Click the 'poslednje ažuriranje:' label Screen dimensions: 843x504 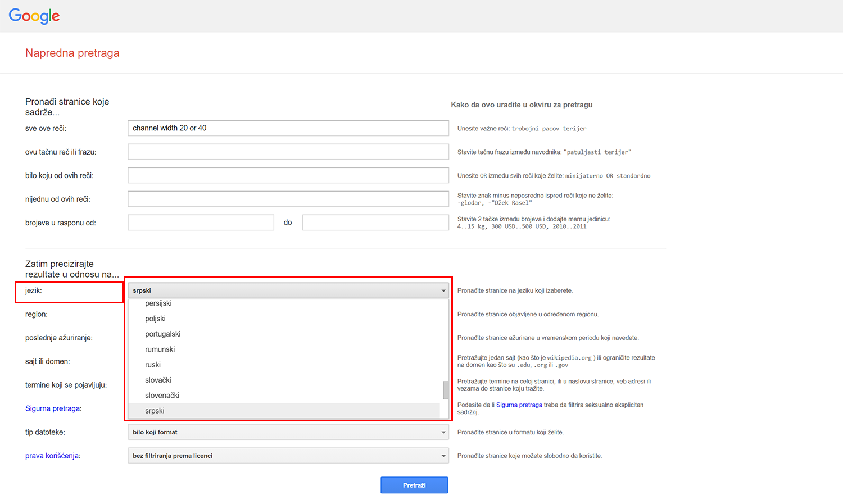coord(59,338)
